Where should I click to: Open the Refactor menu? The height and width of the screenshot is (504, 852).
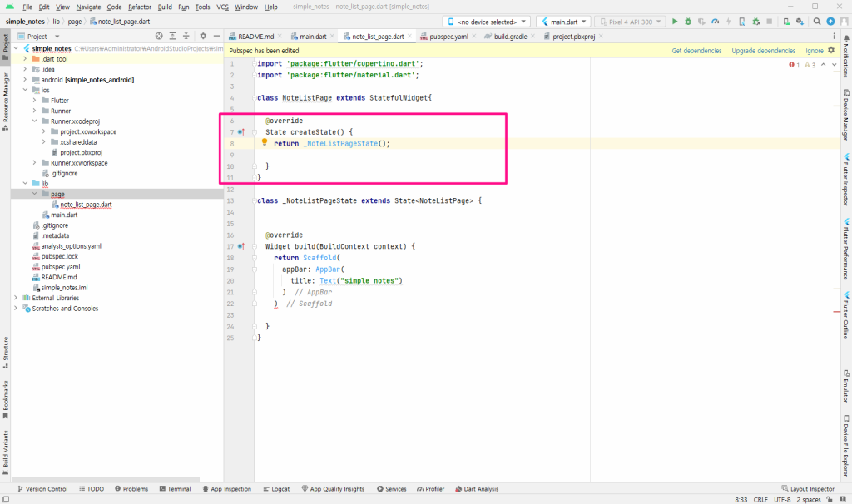click(x=140, y=7)
